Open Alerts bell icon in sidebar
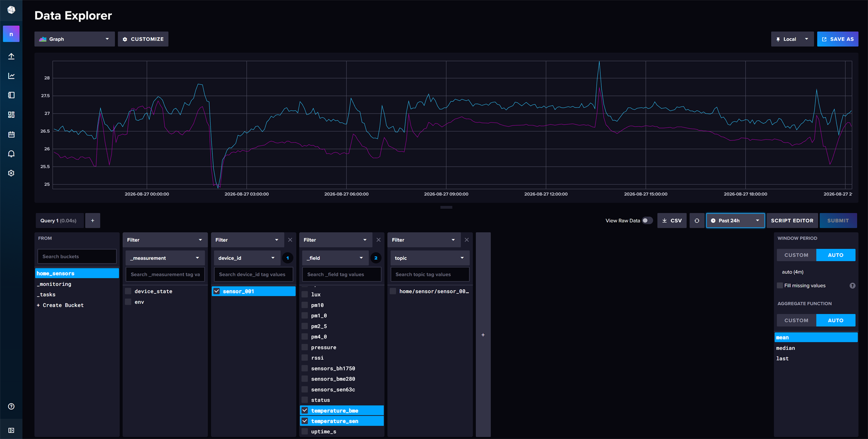The height and width of the screenshot is (439, 868). click(x=11, y=154)
